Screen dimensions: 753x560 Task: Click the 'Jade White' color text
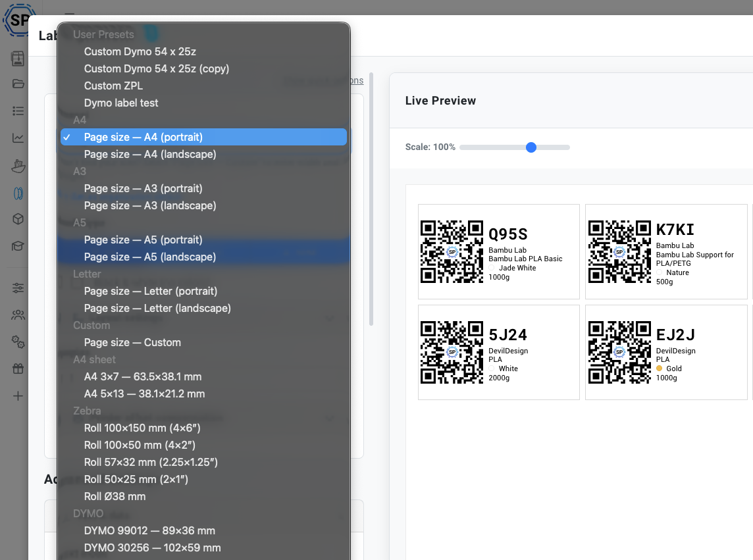(517, 268)
